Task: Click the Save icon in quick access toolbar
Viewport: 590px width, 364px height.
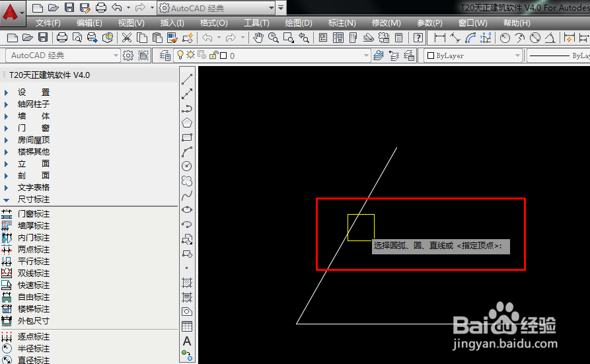Action: click(x=69, y=7)
